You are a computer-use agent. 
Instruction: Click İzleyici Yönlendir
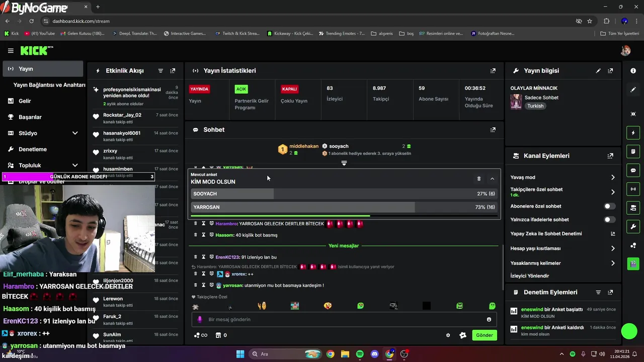(530, 276)
